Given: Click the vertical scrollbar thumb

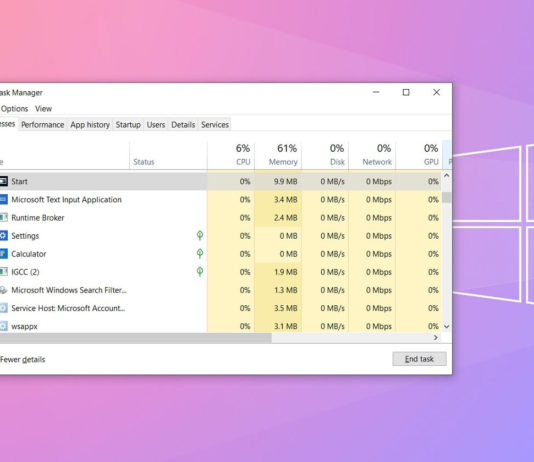Looking at the screenshot, I should pyautogui.click(x=447, y=197).
